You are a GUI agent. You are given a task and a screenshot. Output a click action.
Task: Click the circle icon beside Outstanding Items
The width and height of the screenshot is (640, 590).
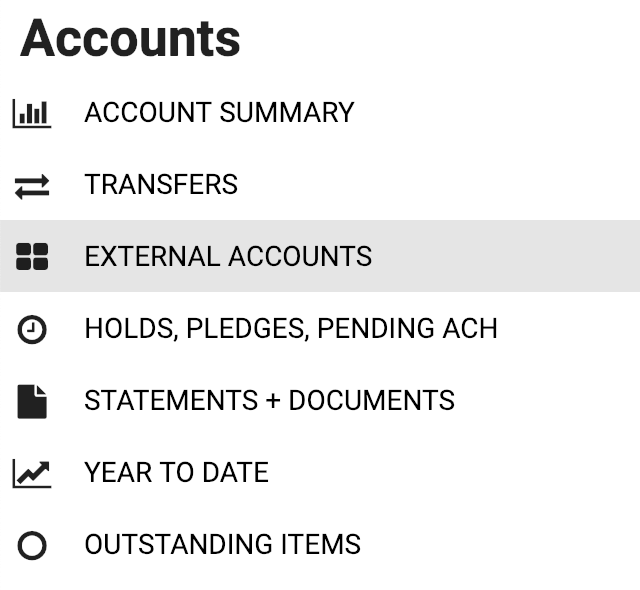tap(32, 545)
